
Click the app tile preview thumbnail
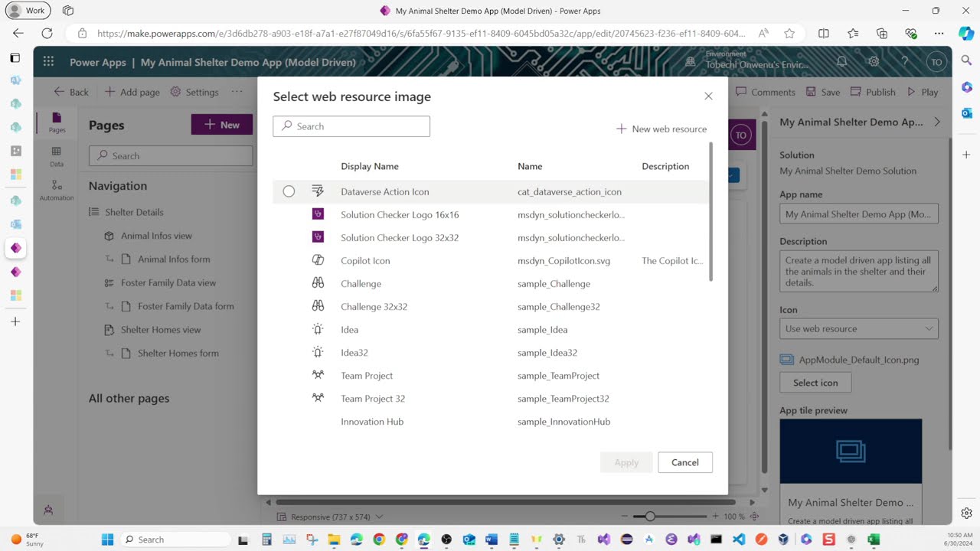851,451
